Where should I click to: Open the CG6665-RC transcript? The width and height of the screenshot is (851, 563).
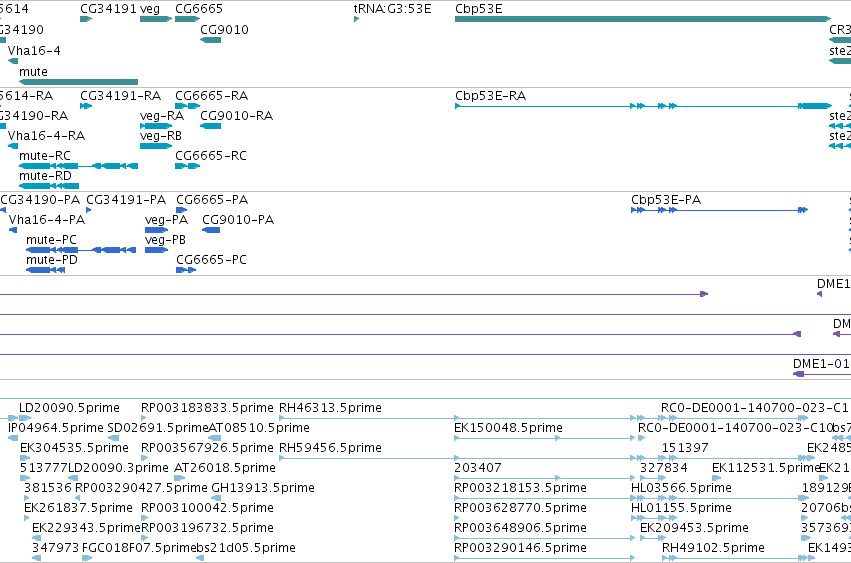pyautogui.click(x=188, y=166)
